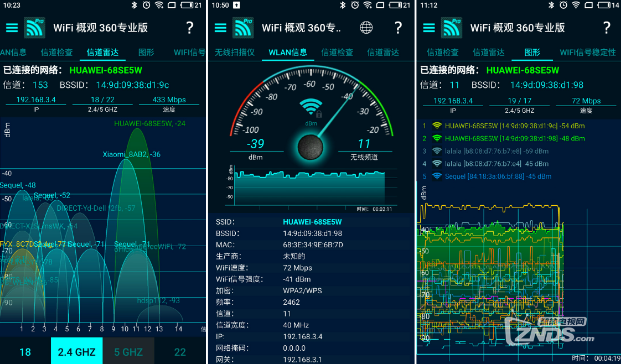Viewport: 621px width, 364px height.
Task: Select the 5 GHZ band button
Action: click(x=128, y=351)
